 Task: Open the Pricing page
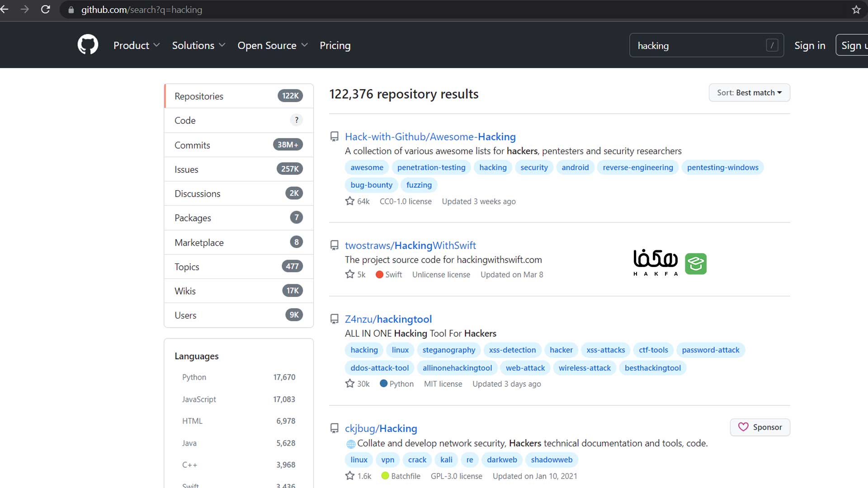(x=335, y=45)
